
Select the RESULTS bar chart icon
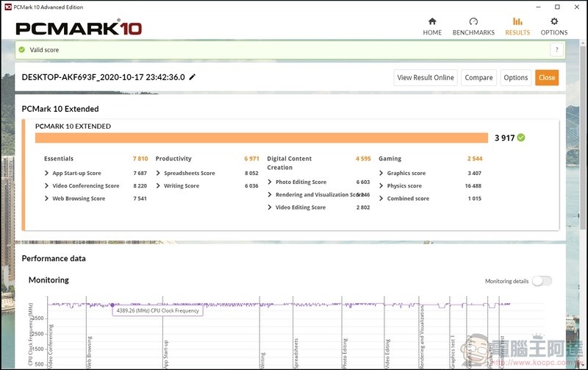[x=517, y=22]
